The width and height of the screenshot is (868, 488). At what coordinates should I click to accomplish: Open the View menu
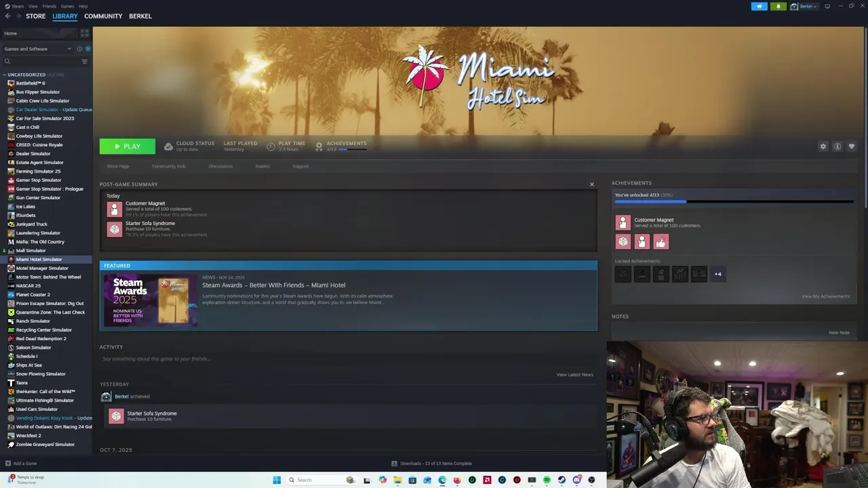33,6
